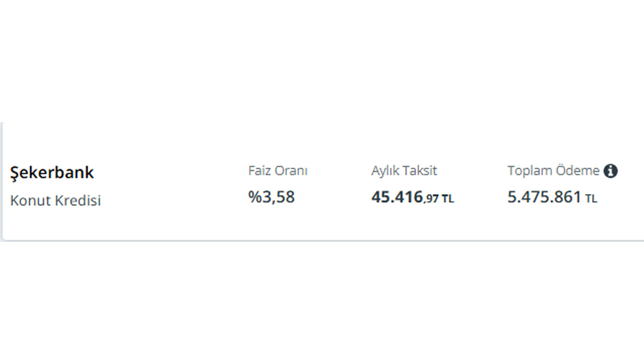The image size is (644, 362).
Task: Open the Şekerbank bank name
Action: pos(52,173)
